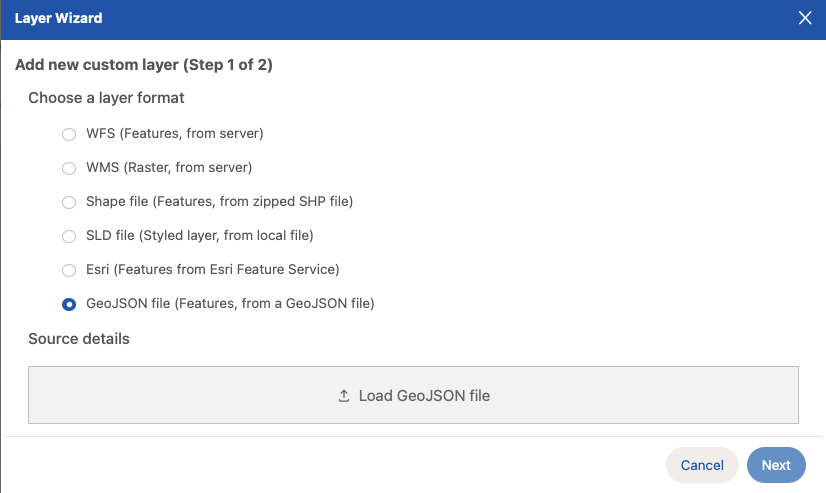Click the upload arrow icon
Viewport: 826px width, 493px height.
coord(344,396)
